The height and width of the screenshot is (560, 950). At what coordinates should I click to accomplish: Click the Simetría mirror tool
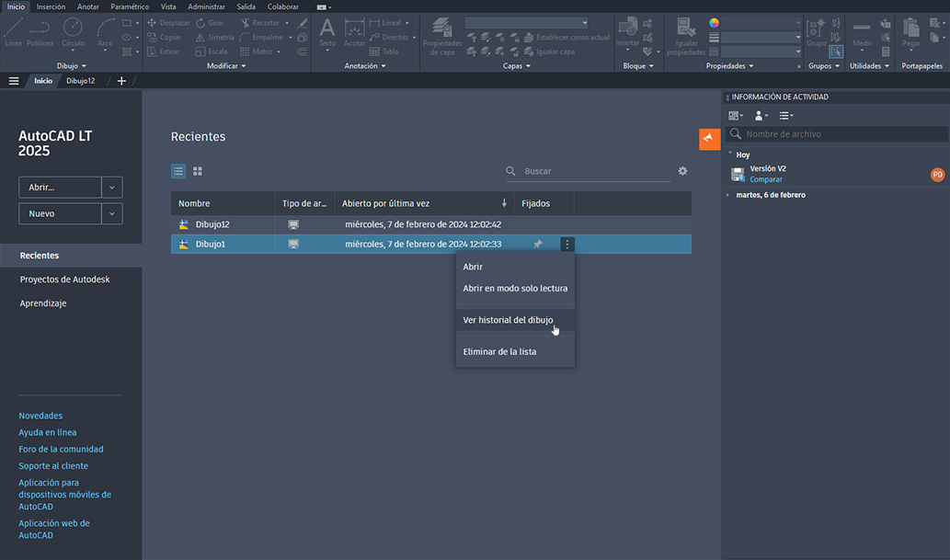(214, 38)
